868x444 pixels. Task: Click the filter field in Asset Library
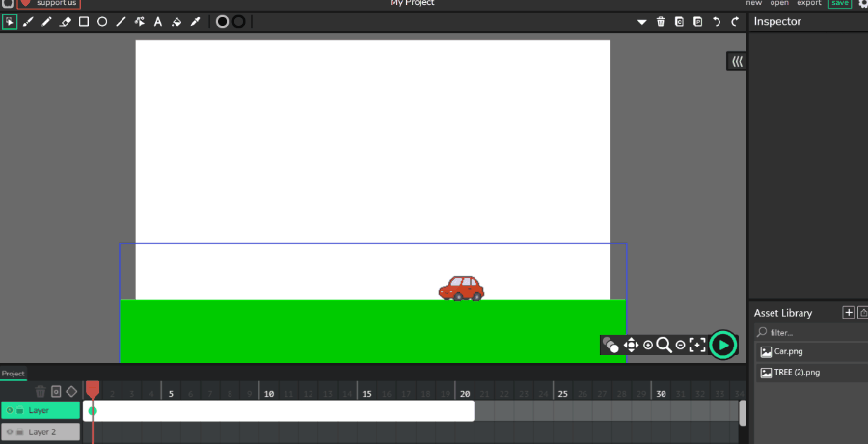point(811,333)
